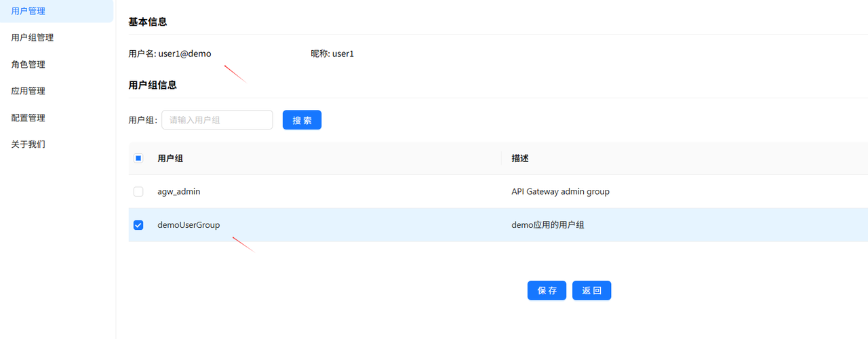This screenshot has width=868, height=339.
Task: Navigate to 应用管理 in sidebar
Action: pos(28,91)
